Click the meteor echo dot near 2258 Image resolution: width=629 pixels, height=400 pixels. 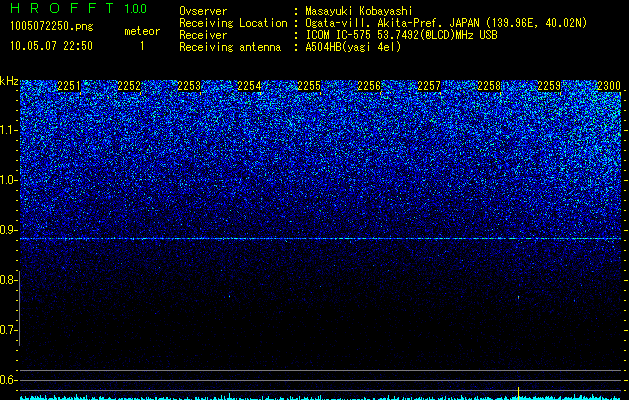point(519,297)
